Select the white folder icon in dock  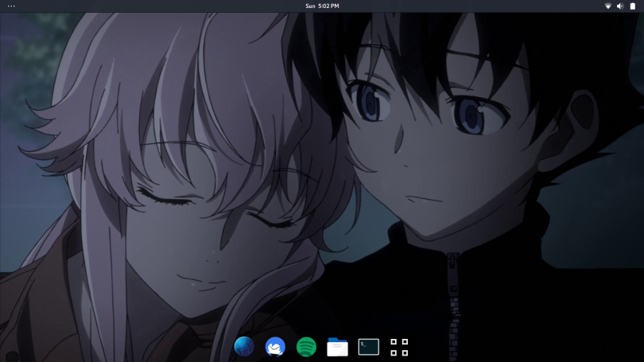(337, 347)
